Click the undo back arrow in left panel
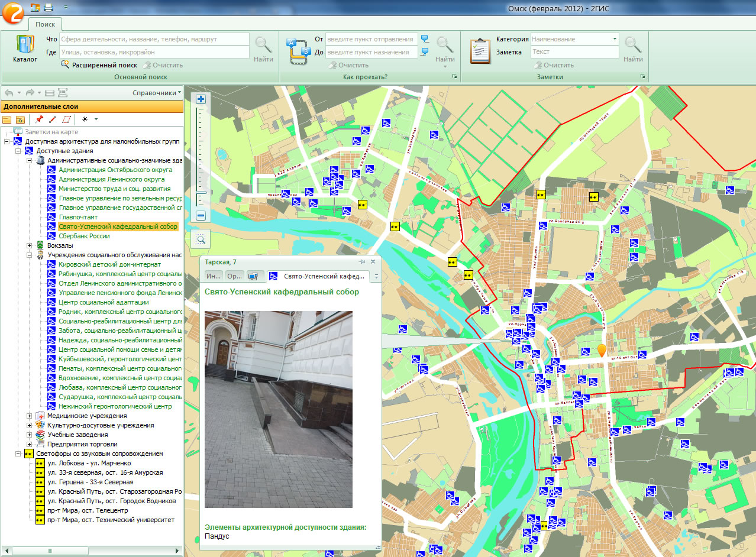Screen dimensions: 756x557 point(9,93)
